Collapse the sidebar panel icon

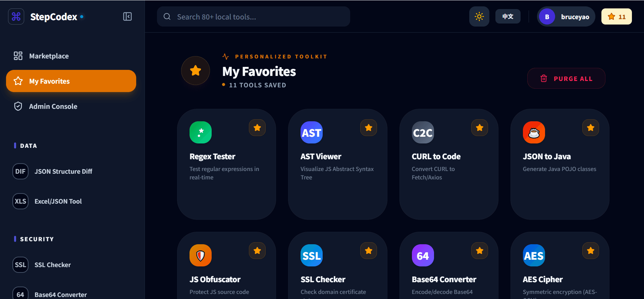pos(127,16)
